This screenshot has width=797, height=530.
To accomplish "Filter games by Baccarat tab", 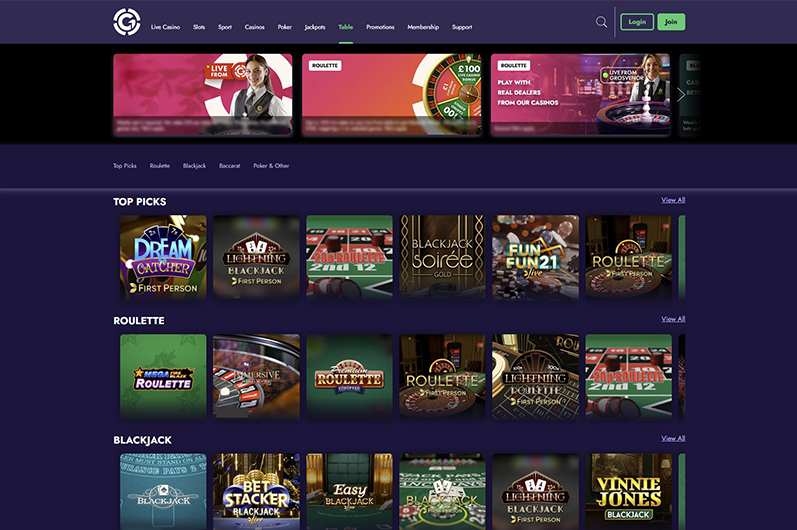I will point(226,165).
